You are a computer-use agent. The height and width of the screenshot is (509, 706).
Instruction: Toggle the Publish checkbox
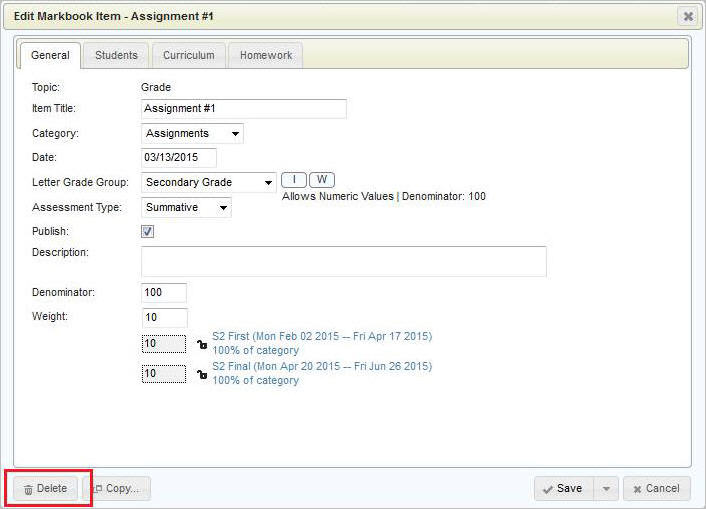[148, 232]
